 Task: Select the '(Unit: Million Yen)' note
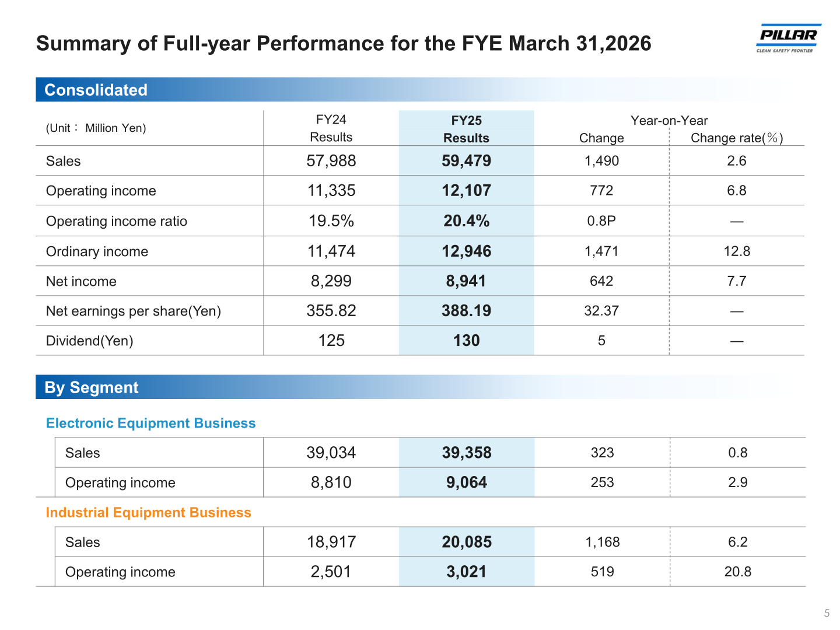point(96,128)
